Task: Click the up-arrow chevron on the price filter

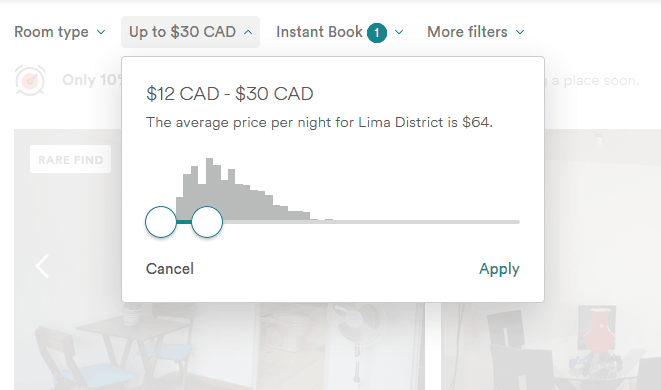Action: [248, 32]
